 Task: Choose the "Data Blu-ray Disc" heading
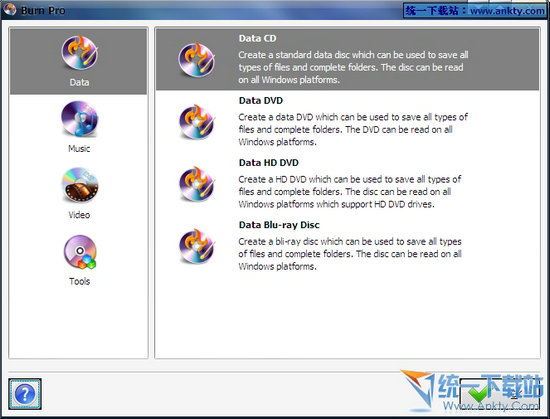click(279, 225)
